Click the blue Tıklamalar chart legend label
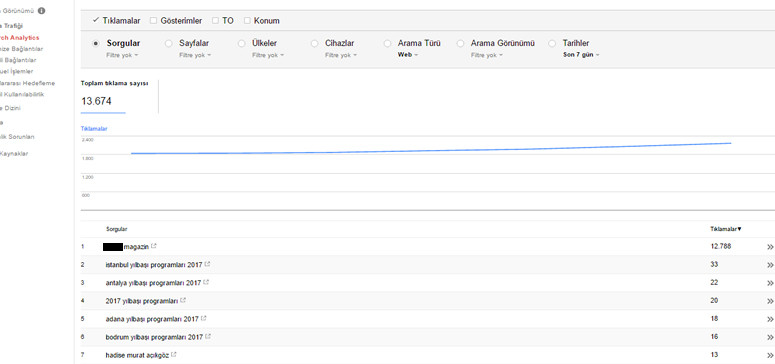 (x=94, y=129)
